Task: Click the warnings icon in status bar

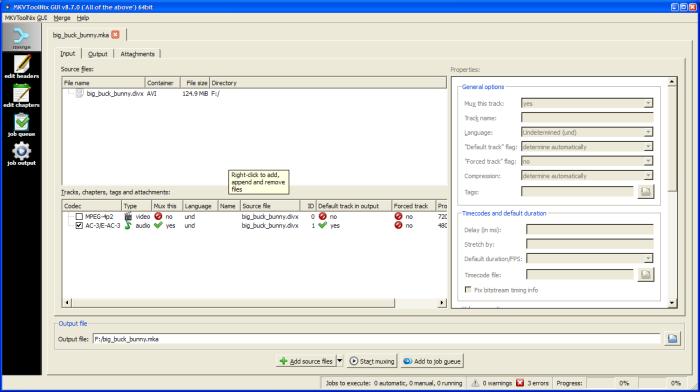Action: coord(475,383)
